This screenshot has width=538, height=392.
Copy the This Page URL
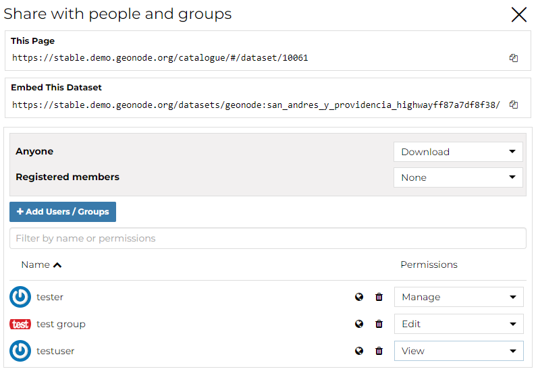click(513, 58)
